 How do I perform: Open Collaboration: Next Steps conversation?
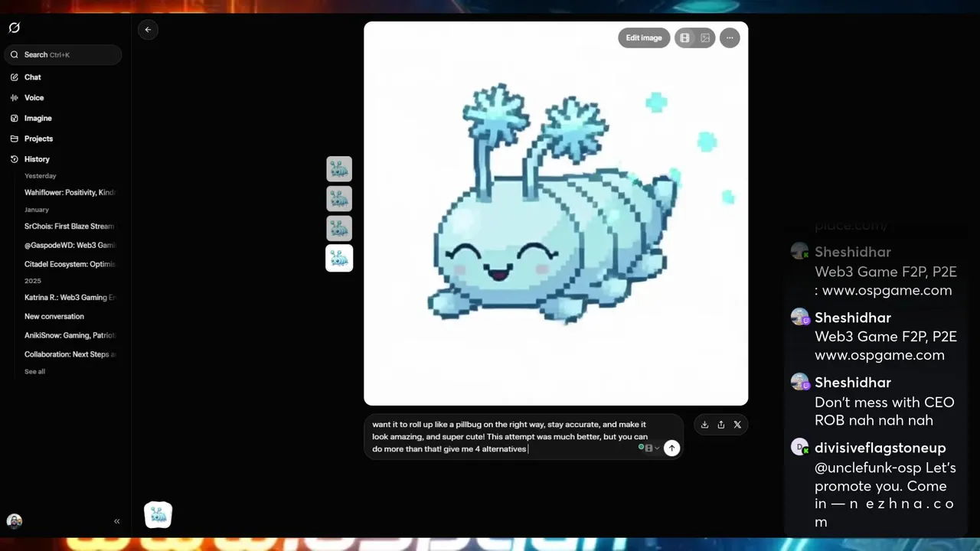69,354
